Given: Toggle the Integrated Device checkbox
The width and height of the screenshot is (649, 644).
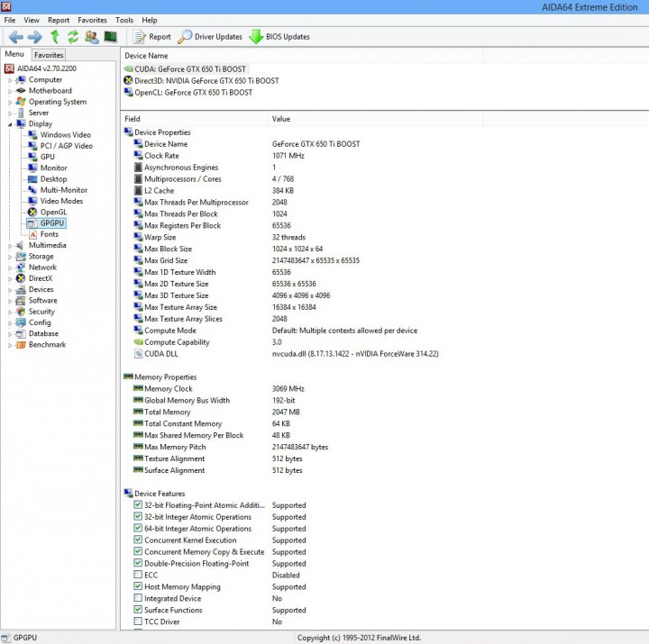Looking at the screenshot, I should (x=138, y=598).
